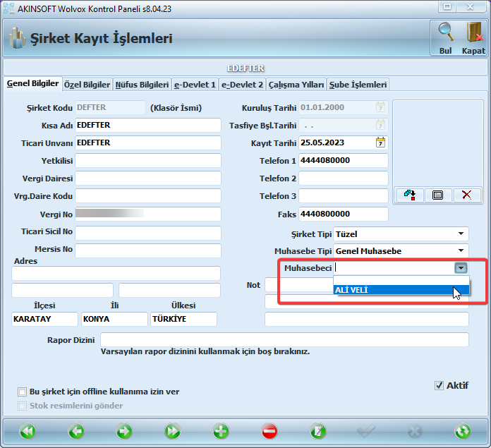Click the Vergi No field

(x=148, y=214)
